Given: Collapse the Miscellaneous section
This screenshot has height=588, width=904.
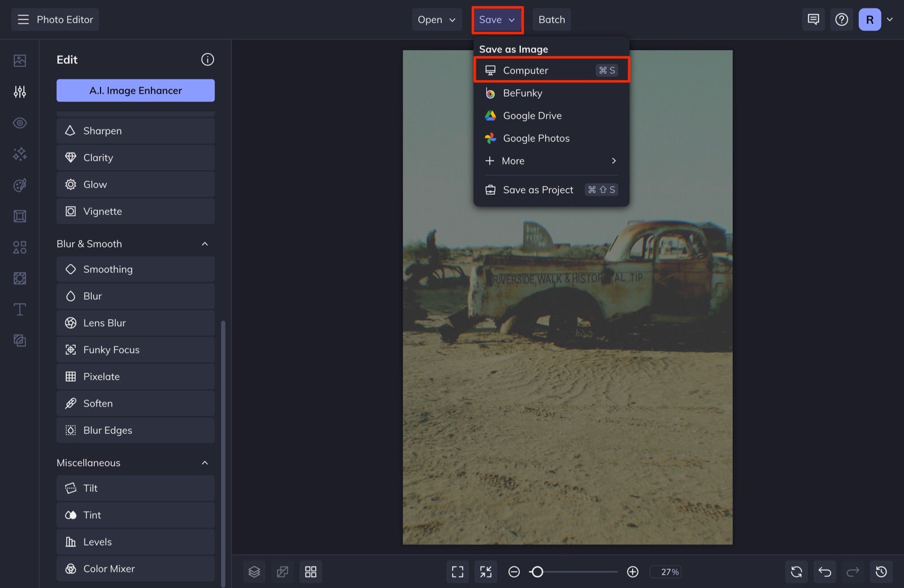Looking at the screenshot, I should [x=205, y=462].
